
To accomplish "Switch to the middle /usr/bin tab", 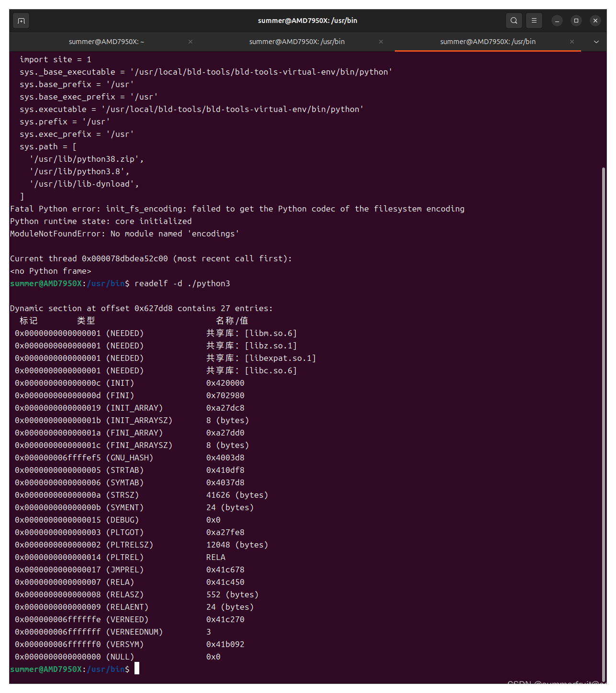I will [297, 42].
